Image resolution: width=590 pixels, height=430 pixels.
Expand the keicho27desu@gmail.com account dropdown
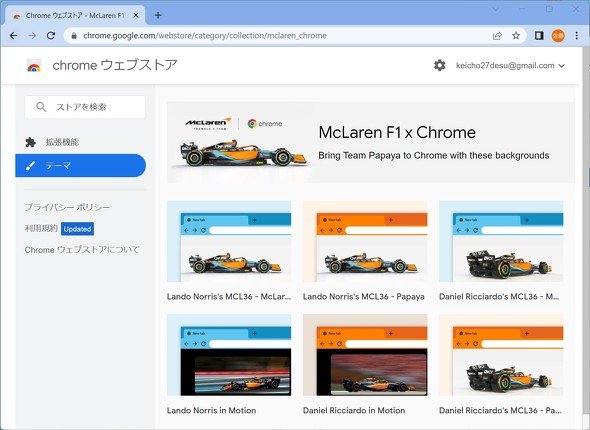[x=510, y=65]
